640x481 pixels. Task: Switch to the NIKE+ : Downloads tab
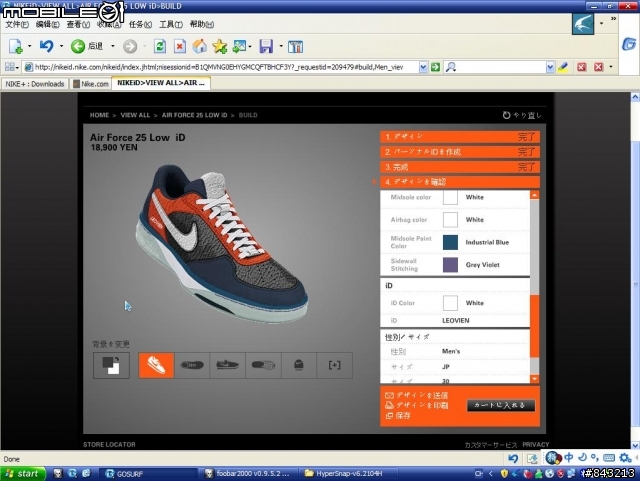coord(35,84)
